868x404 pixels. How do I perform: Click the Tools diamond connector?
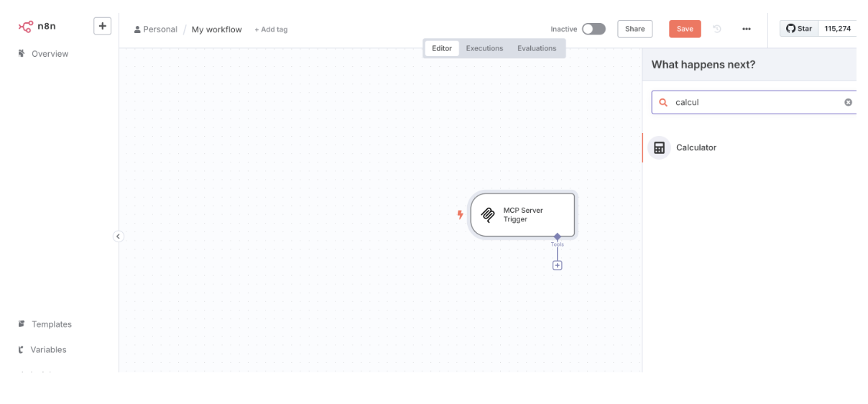pyautogui.click(x=557, y=237)
